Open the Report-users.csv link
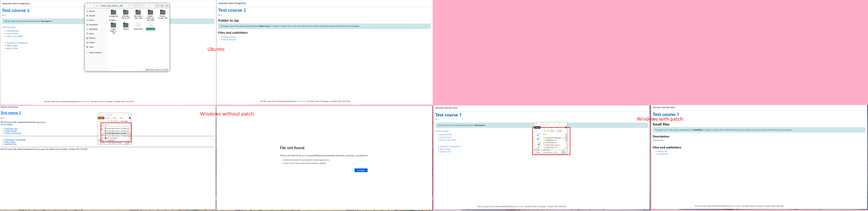 (229, 37)
